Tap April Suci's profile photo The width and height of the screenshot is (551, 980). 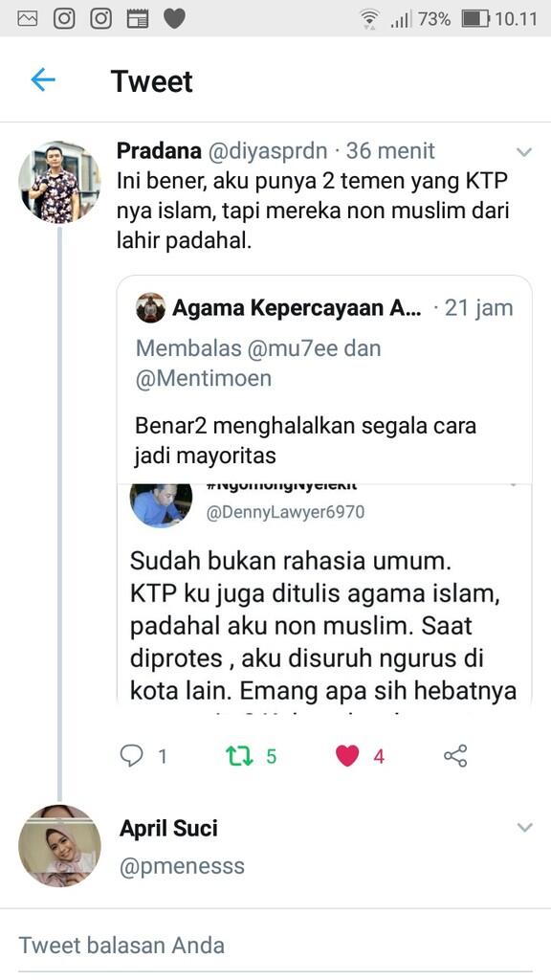coord(59,846)
